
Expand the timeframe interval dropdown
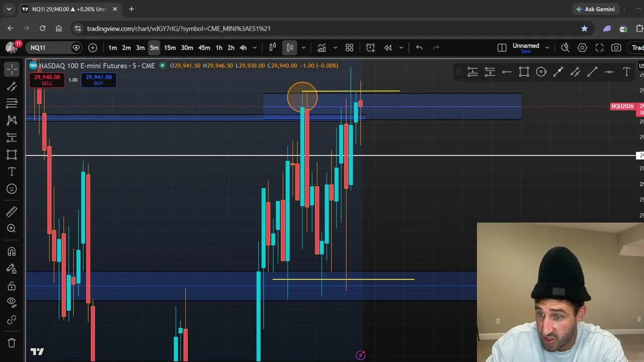click(255, 48)
